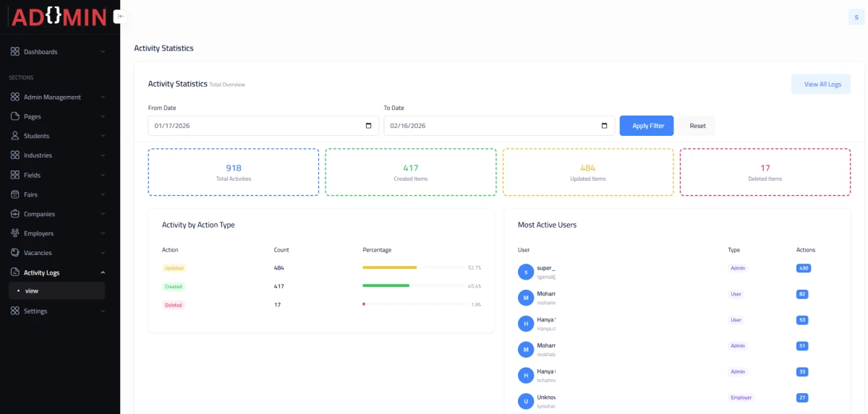Viewport: 868px width, 414px height.
Task: Click the Employers group icon in sidebar
Action: pyautogui.click(x=15, y=233)
